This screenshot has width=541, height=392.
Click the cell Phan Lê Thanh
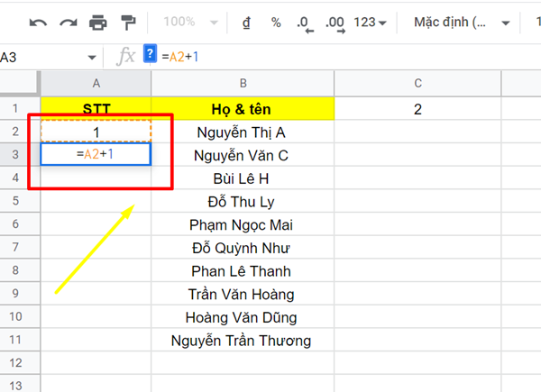pos(243,270)
